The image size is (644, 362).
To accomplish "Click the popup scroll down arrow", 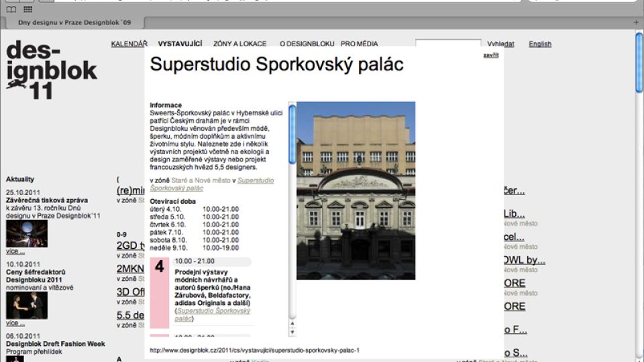I will click(292, 332).
